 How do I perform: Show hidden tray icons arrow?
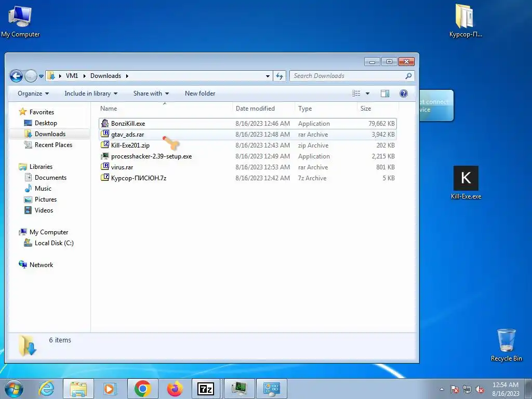(x=442, y=389)
